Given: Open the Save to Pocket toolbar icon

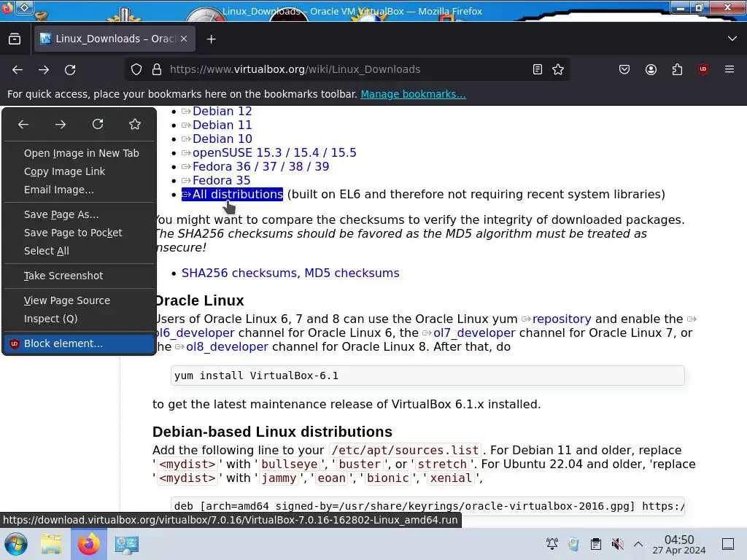Looking at the screenshot, I should point(624,69).
